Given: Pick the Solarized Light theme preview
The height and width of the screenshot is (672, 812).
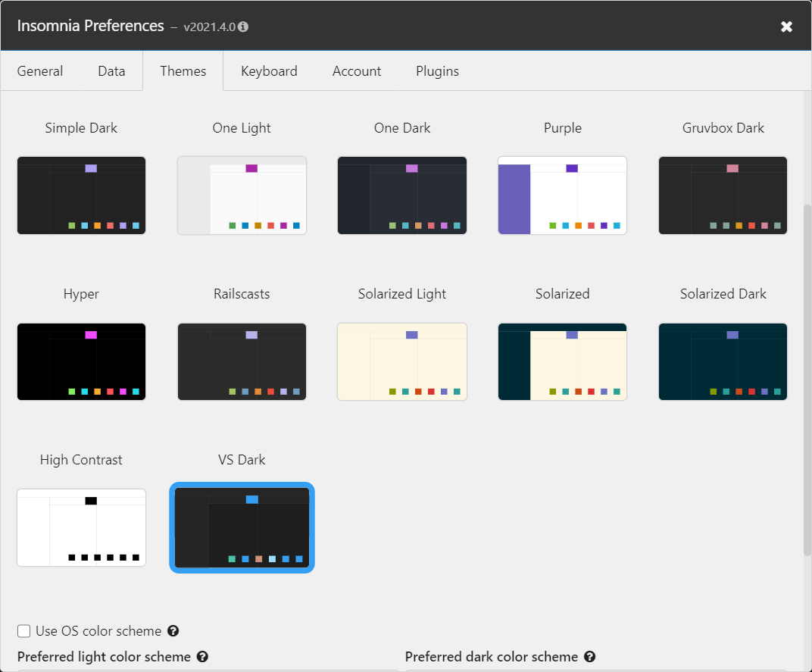Looking at the screenshot, I should tap(402, 361).
